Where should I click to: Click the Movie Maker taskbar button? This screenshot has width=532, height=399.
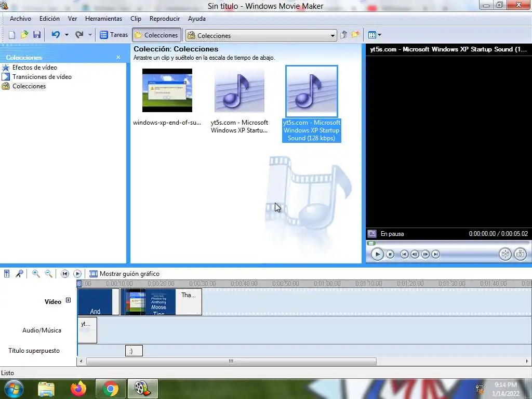point(142,389)
